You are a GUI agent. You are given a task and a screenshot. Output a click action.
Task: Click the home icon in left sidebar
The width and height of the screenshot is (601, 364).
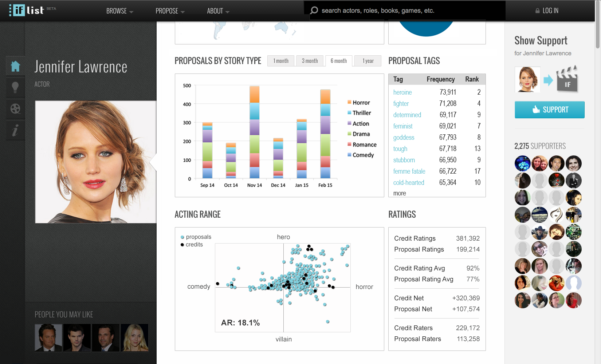(15, 66)
